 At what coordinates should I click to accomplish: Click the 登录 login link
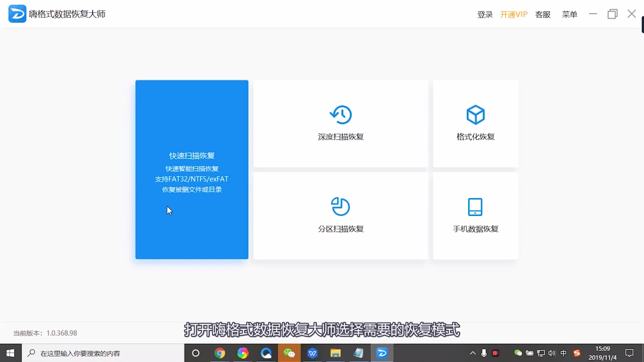tap(485, 15)
